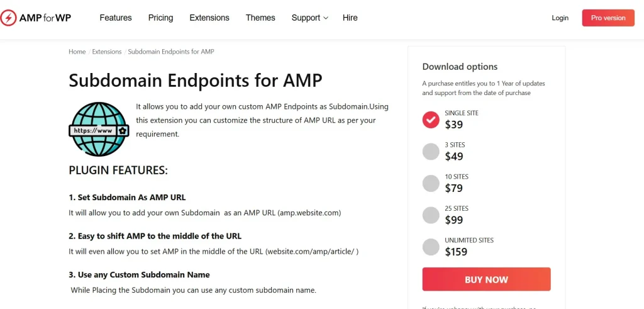Pick the 25 Sites $99 license

pyautogui.click(x=431, y=215)
